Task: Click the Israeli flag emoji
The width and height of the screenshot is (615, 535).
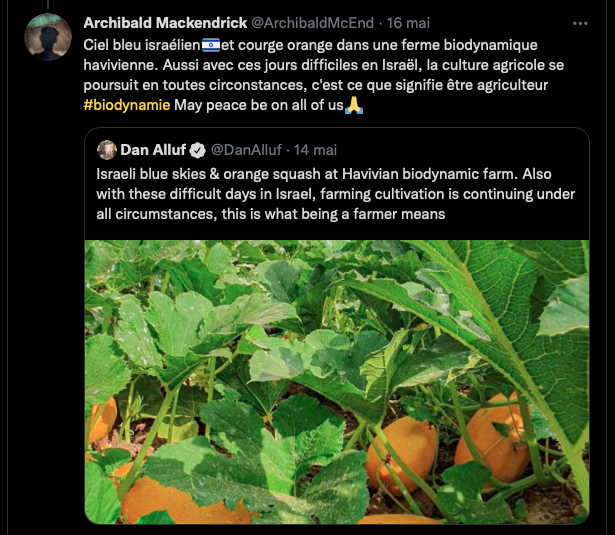Action: pos(211,45)
